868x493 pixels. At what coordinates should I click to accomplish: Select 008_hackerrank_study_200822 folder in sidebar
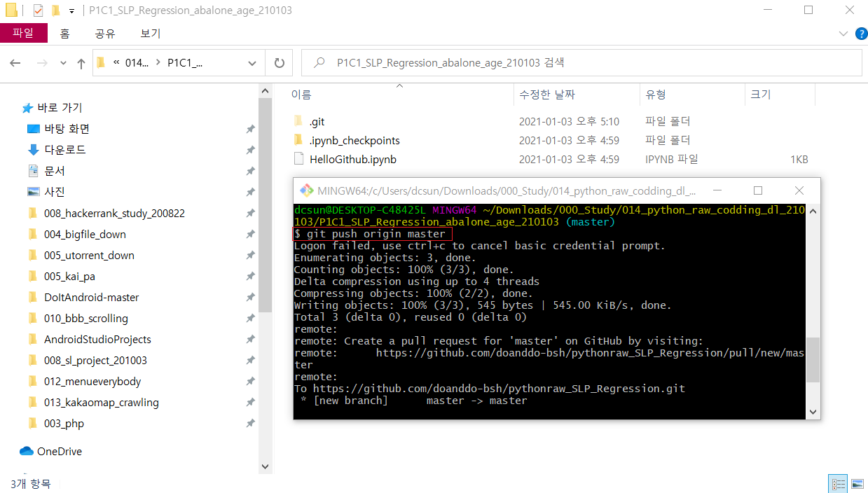pos(114,213)
